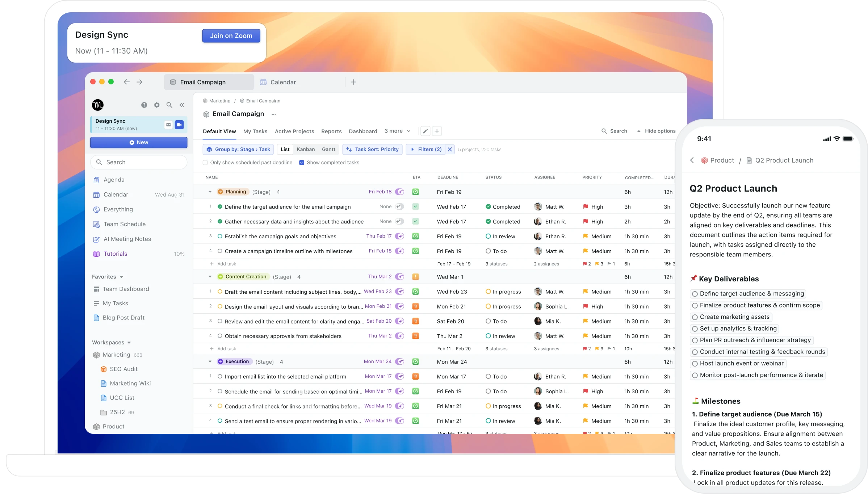
Task: Click video camera icon in Design Sync
Action: click(179, 125)
